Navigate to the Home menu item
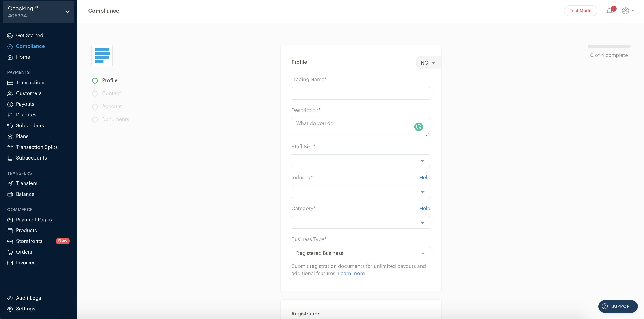This screenshot has width=644, height=319. point(23,57)
